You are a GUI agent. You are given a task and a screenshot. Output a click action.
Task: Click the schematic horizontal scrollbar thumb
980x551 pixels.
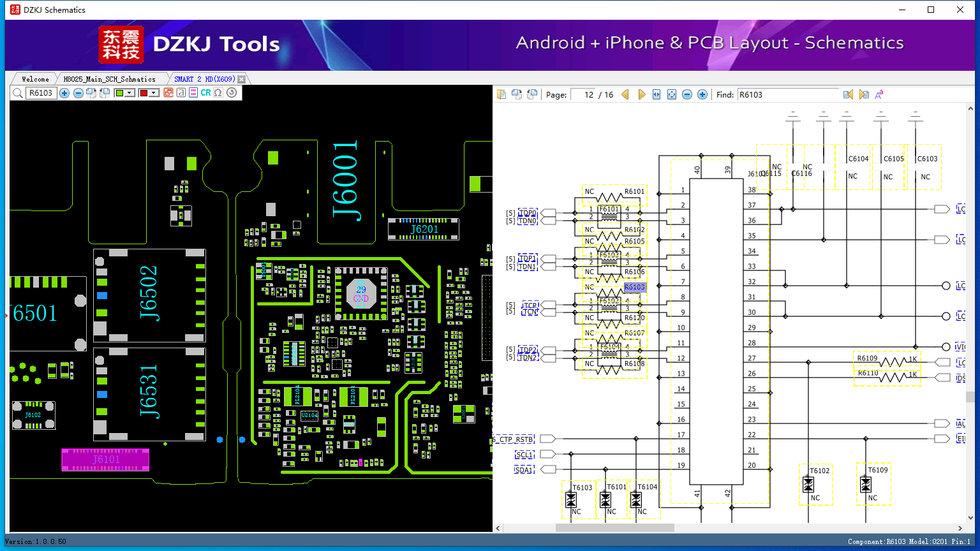614,528
